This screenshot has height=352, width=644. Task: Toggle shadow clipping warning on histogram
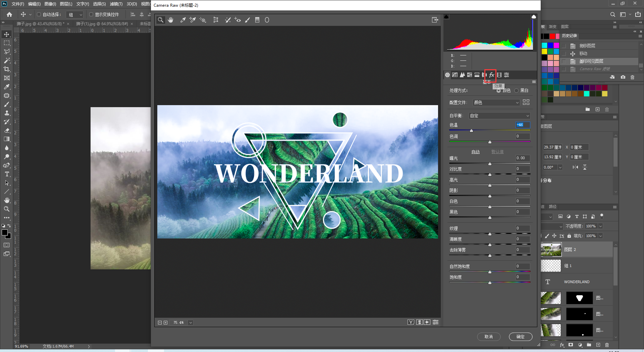tap(446, 16)
